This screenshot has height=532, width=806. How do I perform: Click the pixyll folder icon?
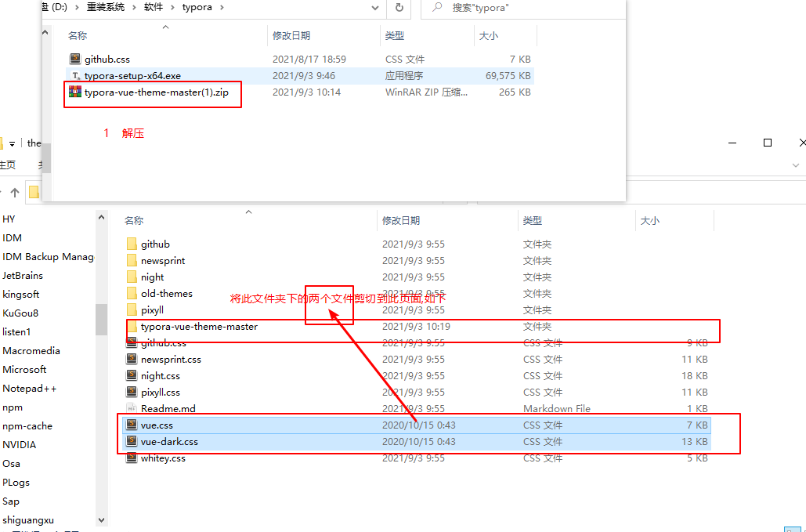[x=132, y=309]
